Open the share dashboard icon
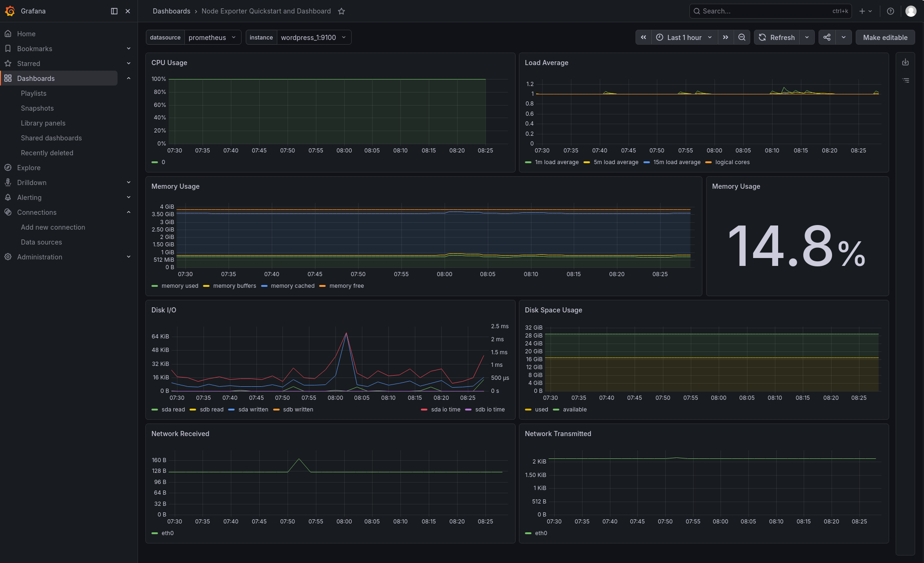 coord(827,38)
